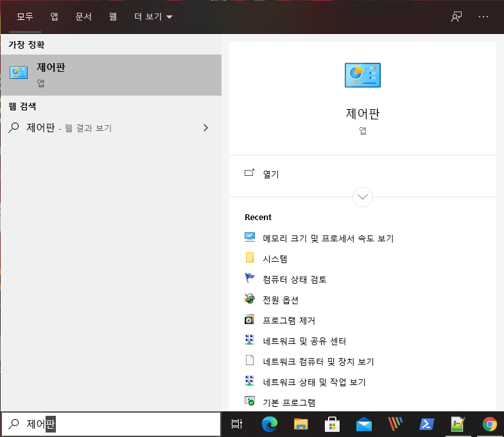Image resolution: width=504 pixels, height=437 pixels.
Task: Open recent item 프로그램 제거
Action: click(289, 320)
